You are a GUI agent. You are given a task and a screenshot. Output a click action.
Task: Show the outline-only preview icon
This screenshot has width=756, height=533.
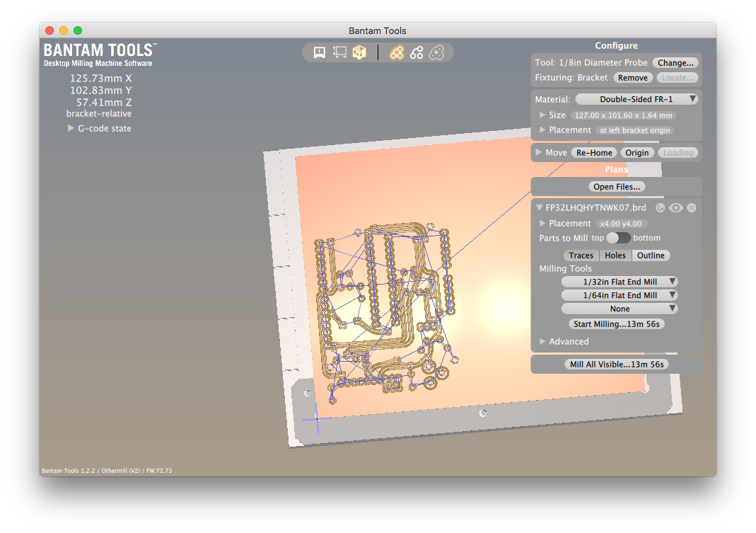click(x=436, y=52)
